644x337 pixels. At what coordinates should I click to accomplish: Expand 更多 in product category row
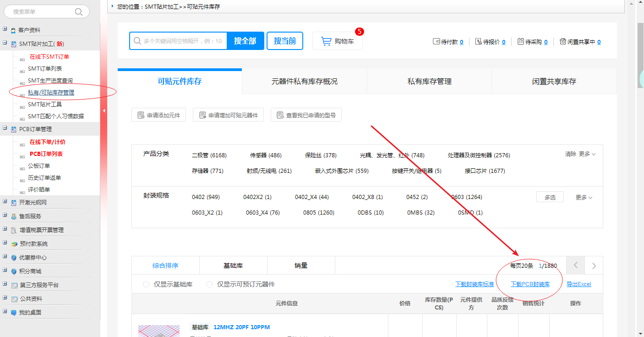coord(587,154)
